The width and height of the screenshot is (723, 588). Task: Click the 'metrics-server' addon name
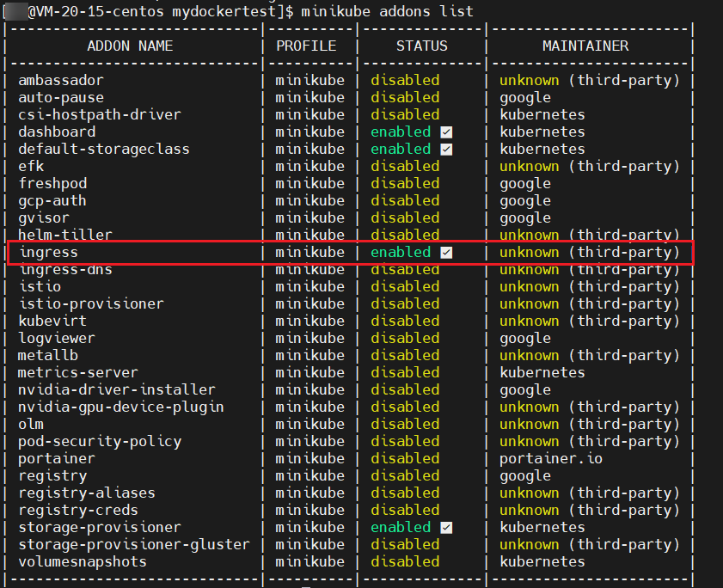coord(78,372)
